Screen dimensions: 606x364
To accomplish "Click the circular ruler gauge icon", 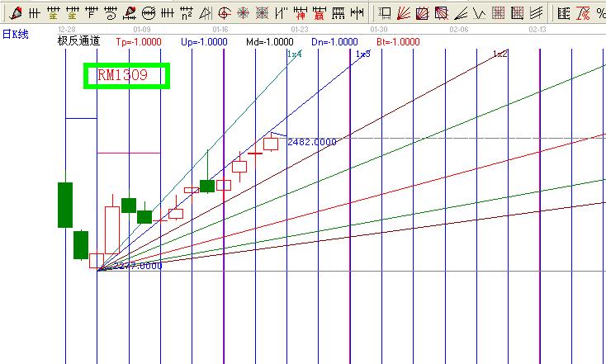I will tap(149, 12).
